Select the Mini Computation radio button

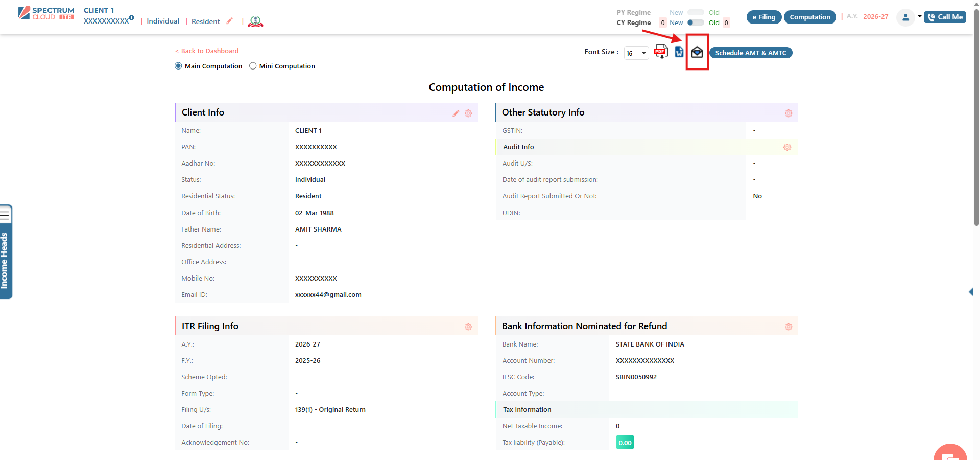(x=253, y=66)
